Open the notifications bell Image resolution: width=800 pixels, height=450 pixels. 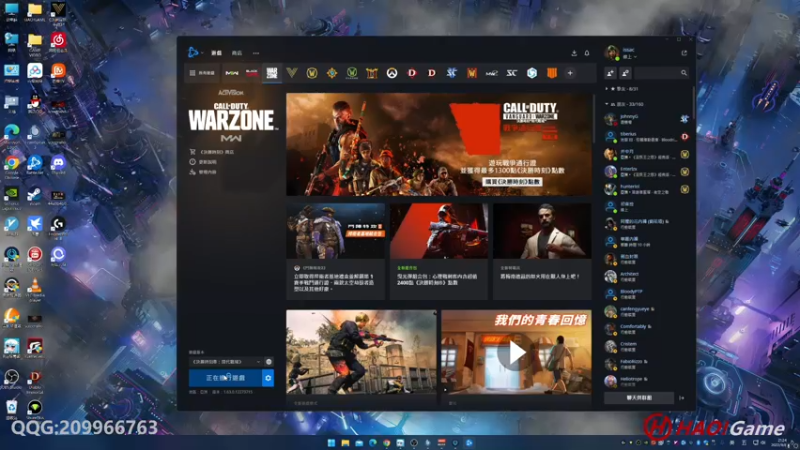(x=587, y=53)
